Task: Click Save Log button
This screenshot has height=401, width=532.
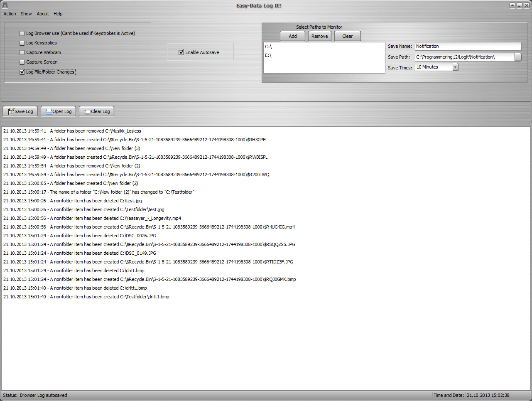Action: (x=20, y=111)
